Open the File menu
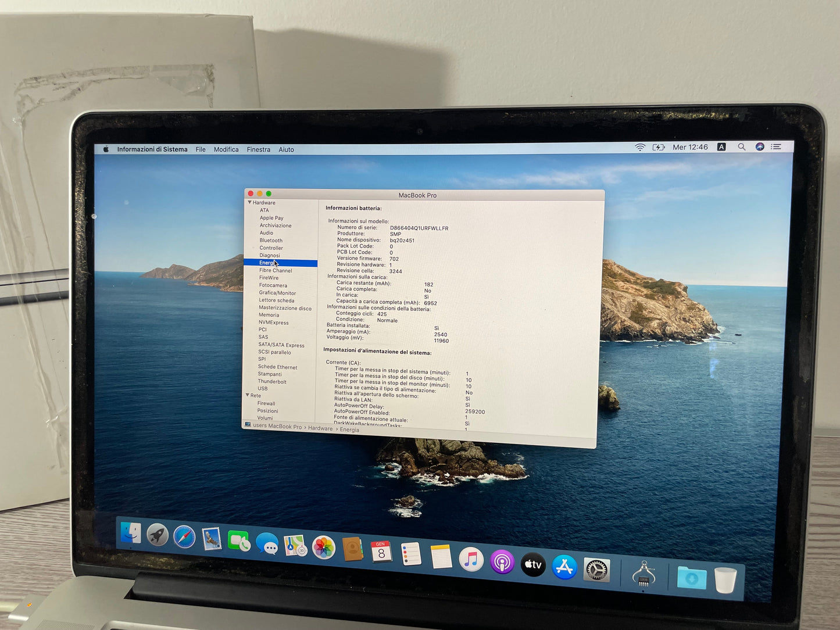 201,149
